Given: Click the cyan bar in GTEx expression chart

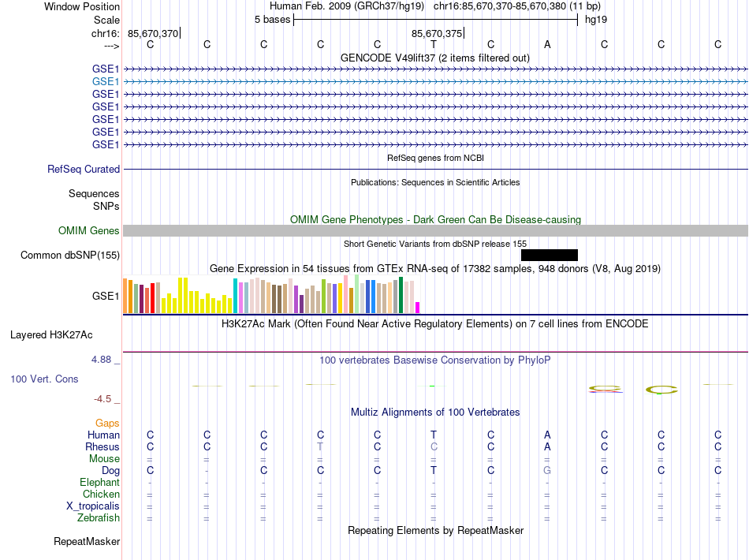Looking at the screenshot, I should pyautogui.click(x=235, y=297).
